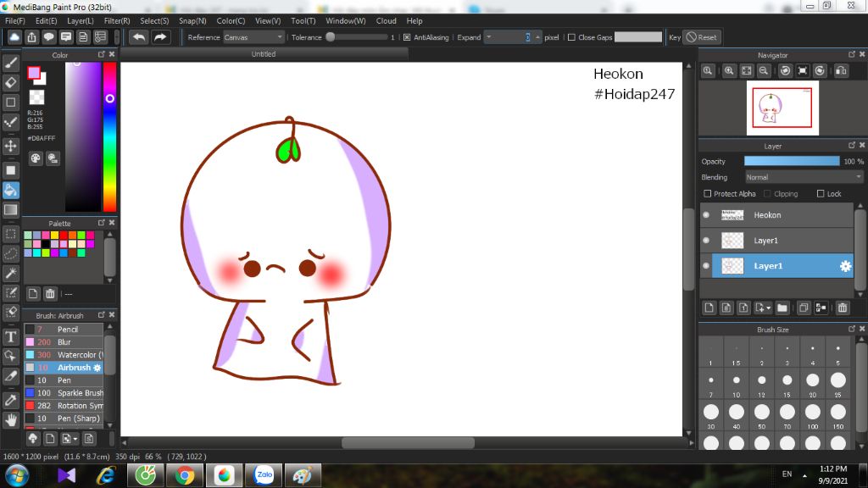Select the Heokon layer row
Screen dimensions: 868x488
(x=776, y=215)
